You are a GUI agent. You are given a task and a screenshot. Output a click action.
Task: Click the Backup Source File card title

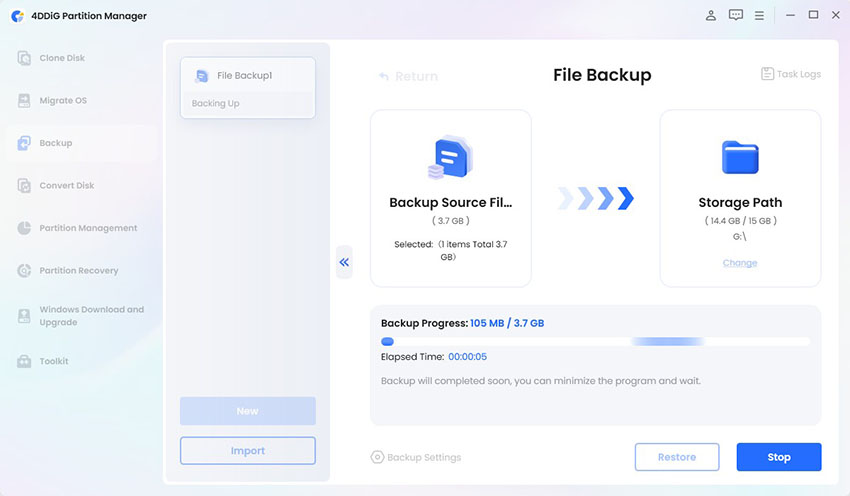click(x=450, y=202)
